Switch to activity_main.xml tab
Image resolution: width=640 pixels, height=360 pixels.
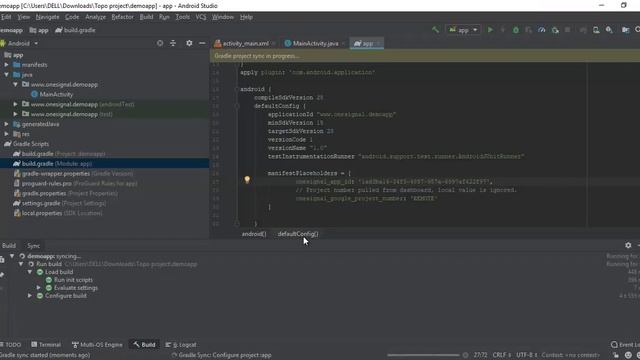tap(245, 43)
